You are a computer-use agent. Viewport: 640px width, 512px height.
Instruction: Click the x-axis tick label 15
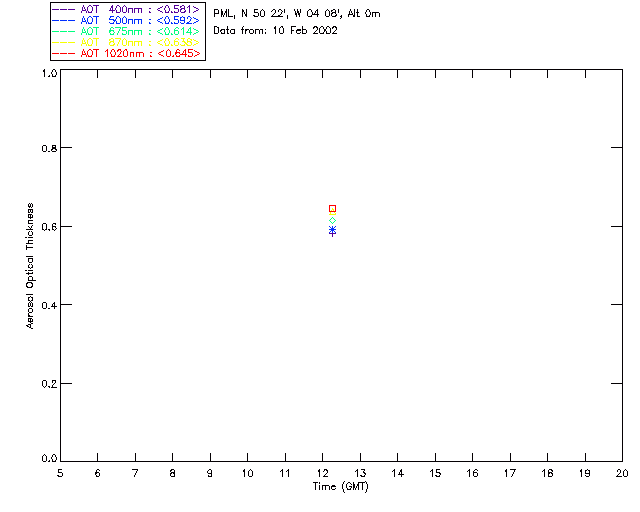pos(435,473)
